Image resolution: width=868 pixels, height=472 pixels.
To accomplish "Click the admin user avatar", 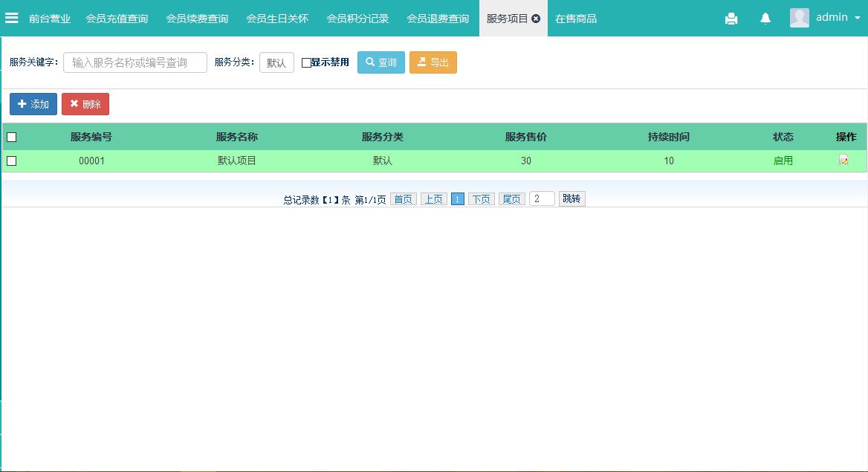I will [800, 18].
